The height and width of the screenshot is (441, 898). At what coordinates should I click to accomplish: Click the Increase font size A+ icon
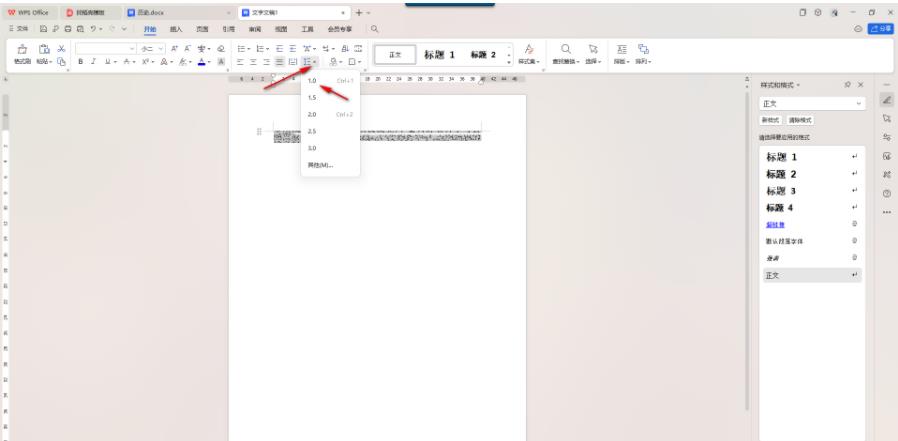point(175,49)
